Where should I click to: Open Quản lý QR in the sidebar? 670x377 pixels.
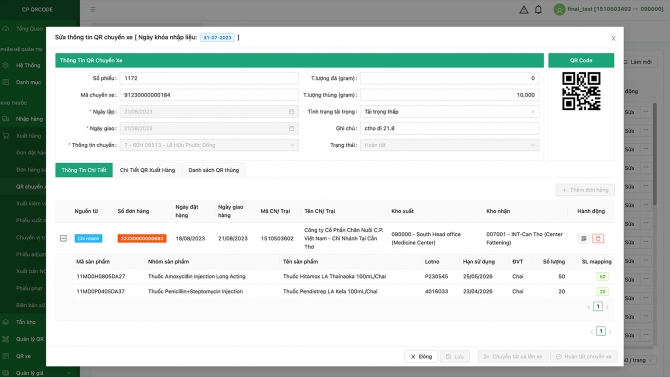click(x=29, y=339)
